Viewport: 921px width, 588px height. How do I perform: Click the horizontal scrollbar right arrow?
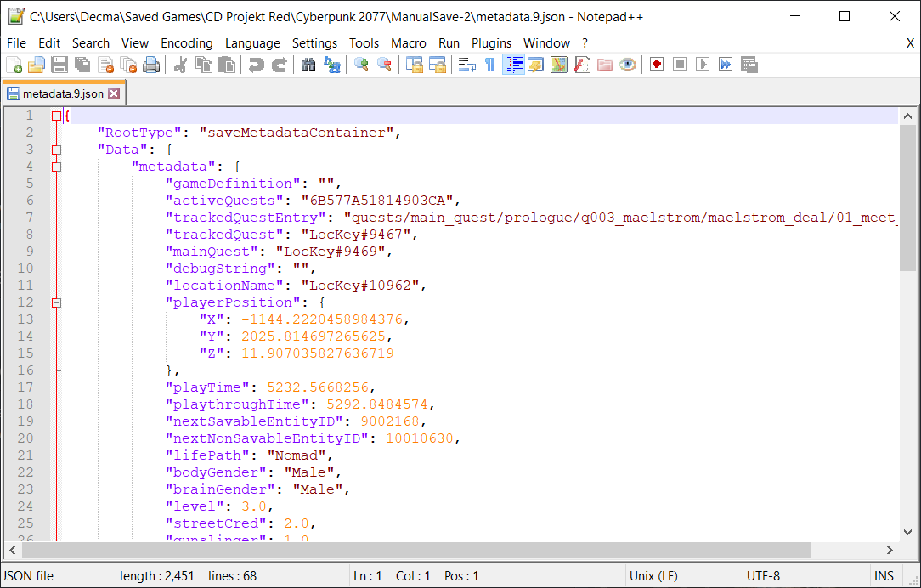(x=890, y=551)
